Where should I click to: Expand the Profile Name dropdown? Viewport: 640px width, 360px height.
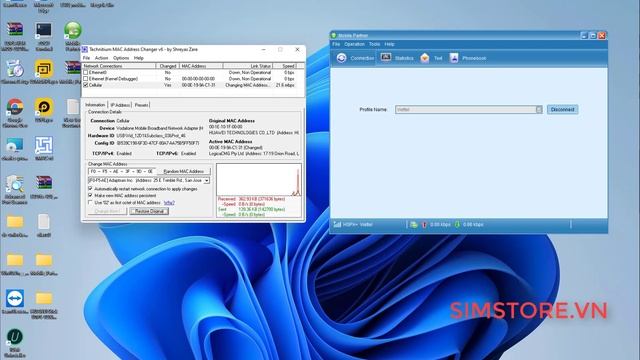539,109
